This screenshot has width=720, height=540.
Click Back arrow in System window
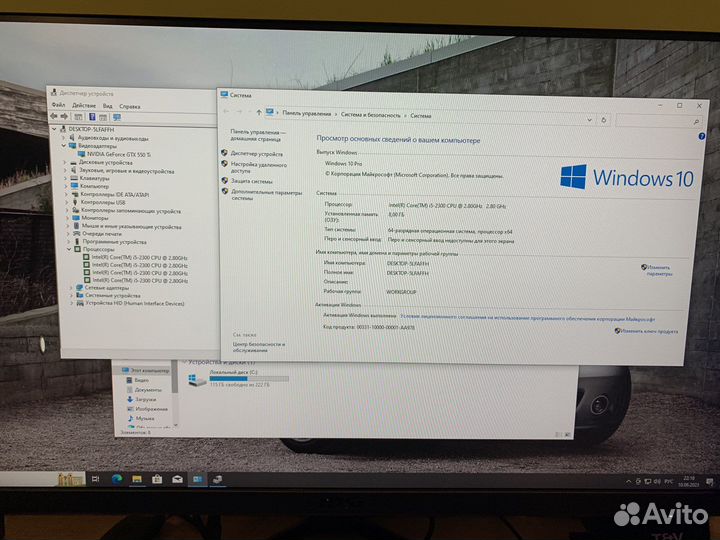(x=226, y=112)
